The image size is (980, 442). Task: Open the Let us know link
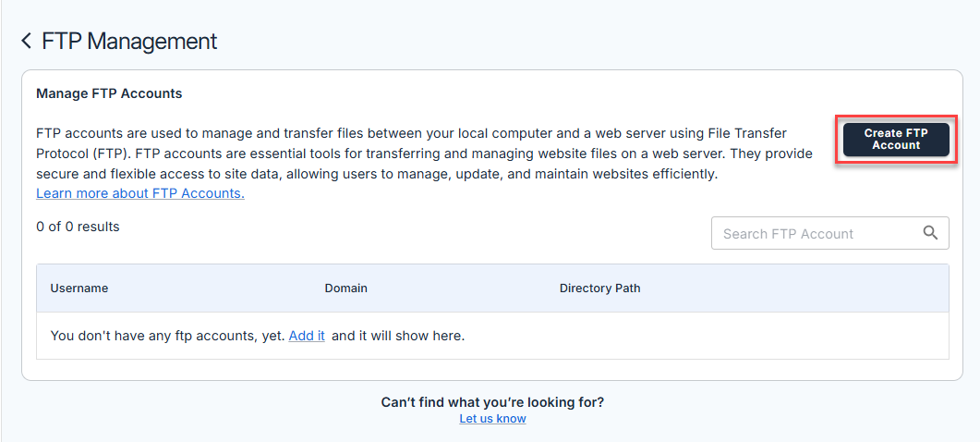point(492,419)
